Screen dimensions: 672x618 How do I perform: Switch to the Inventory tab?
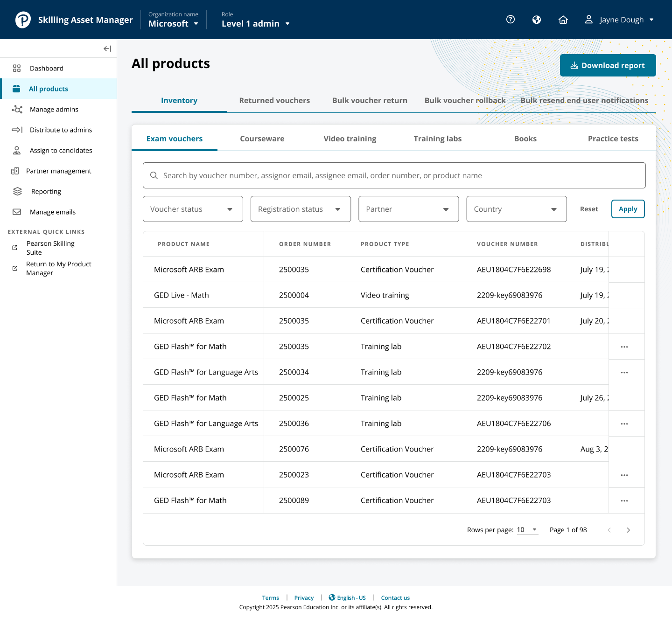(x=179, y=100)
